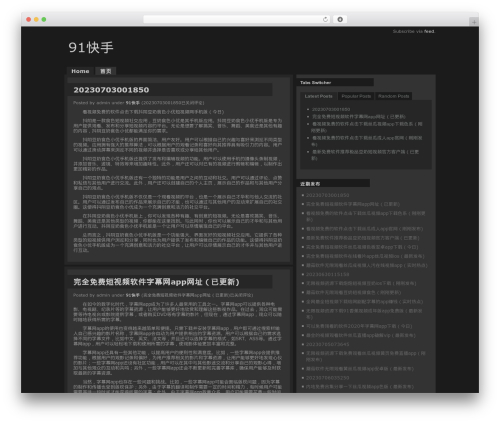
Task: Open a new browser tab with plus button
Action: tap(474, 22)
